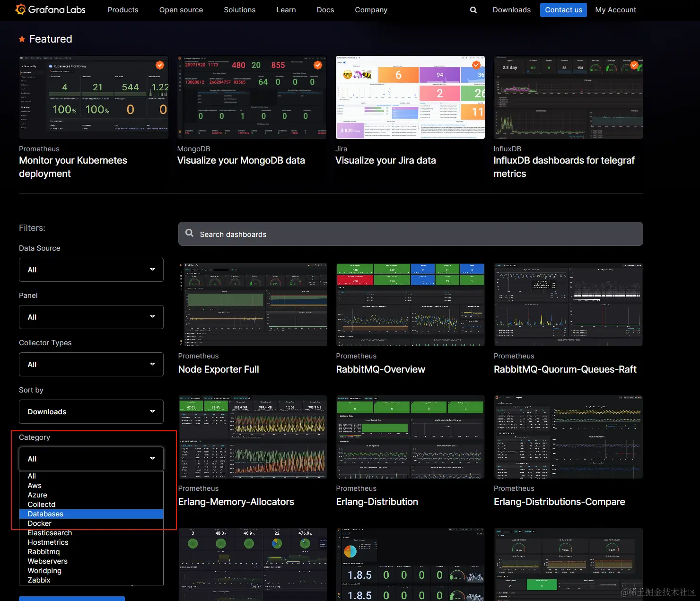Click the Erlang-Distribution title

[377, 502]
